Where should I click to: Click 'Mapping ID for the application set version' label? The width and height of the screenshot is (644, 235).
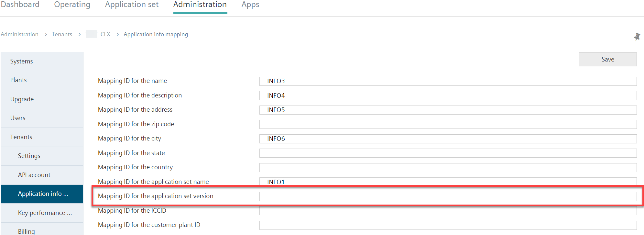[156, 196]
